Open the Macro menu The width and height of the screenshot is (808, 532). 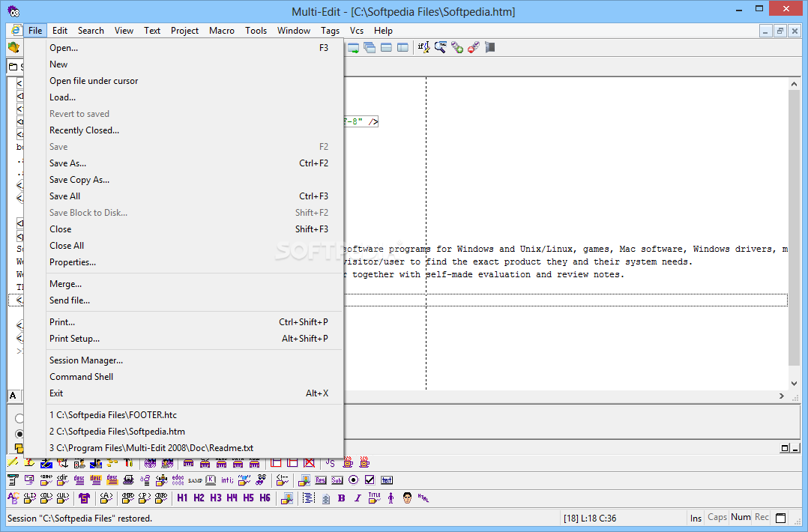point(222,31)
